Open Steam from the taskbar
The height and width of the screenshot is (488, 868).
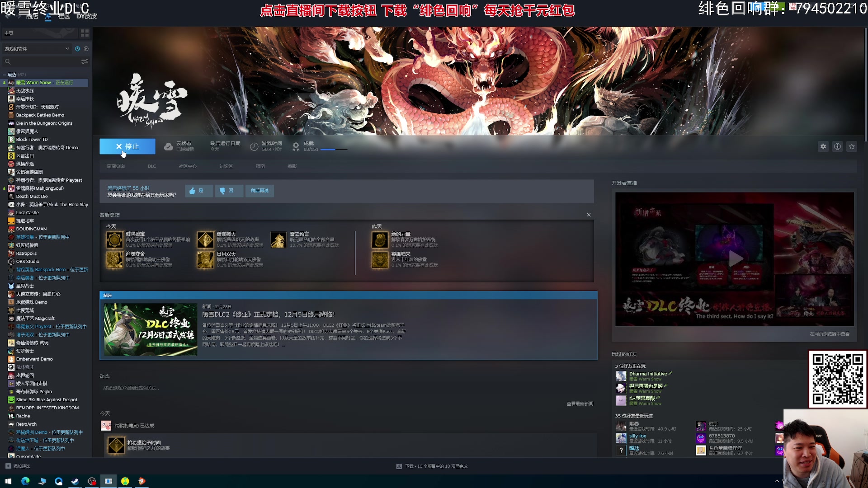[x=75, y=481]
